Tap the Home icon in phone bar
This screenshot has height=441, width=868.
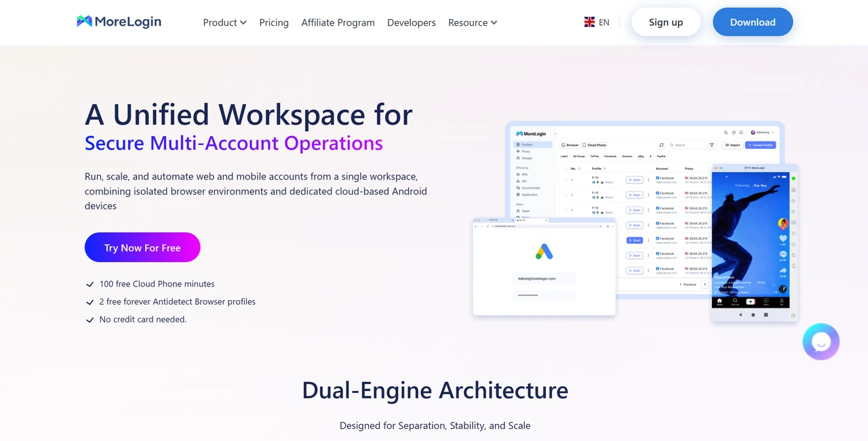click(719, 301)
